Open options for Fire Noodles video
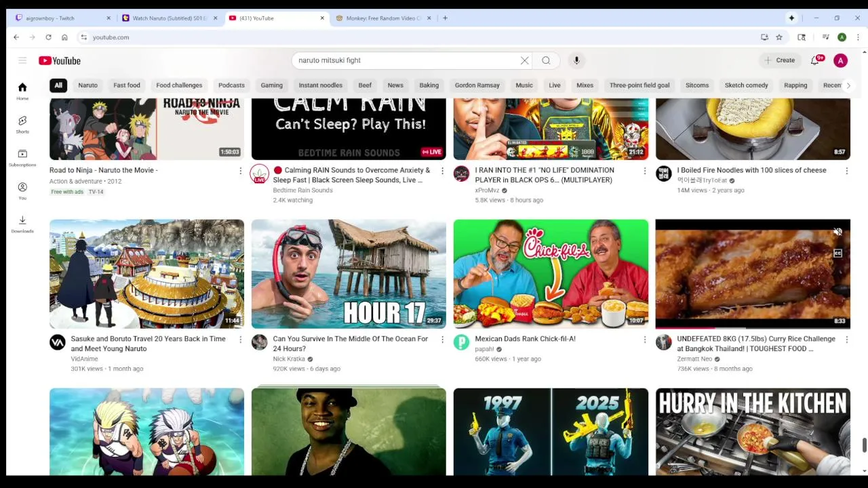Viewport: 868px width, 488px height. pyautogui.click(x=846, y=171)
